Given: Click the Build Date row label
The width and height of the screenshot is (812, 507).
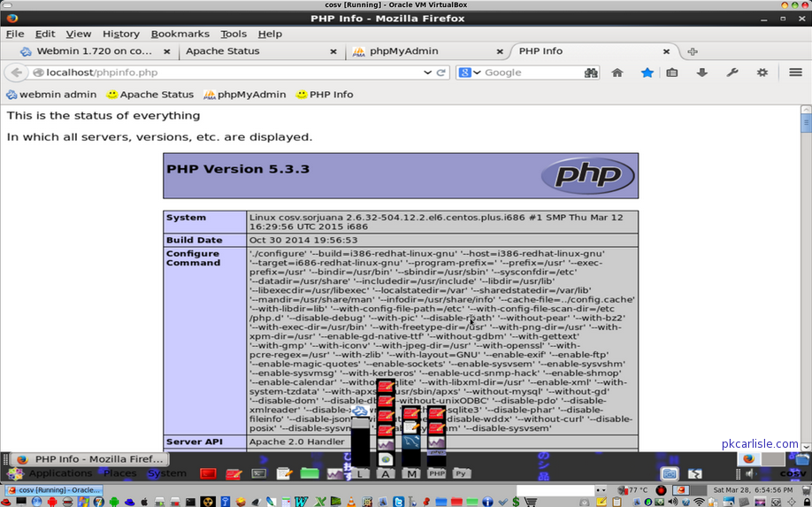Looking at the screenshot, I should (195, 241).
